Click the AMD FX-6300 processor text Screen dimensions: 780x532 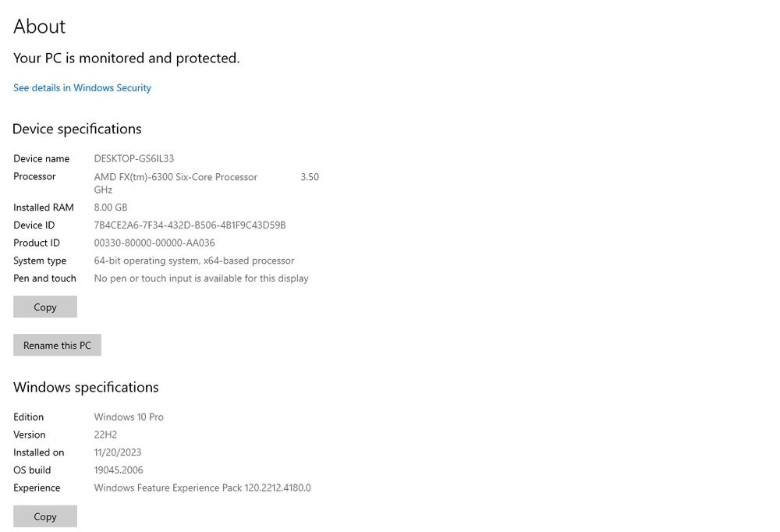click(175, 177)
